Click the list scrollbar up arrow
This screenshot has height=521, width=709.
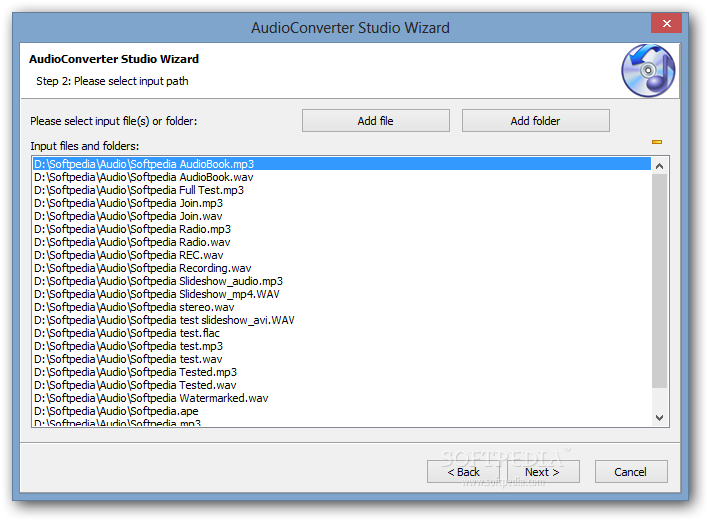659,166
